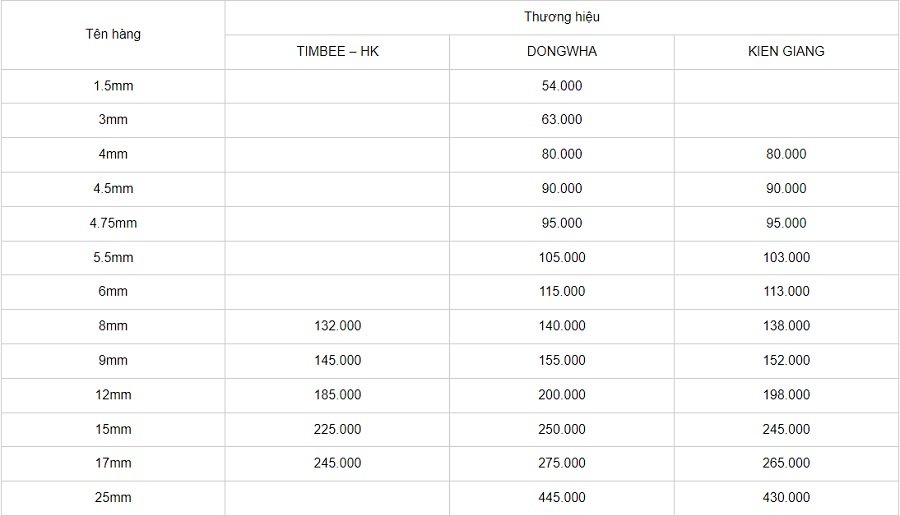Screen dimensions: 900x516
Task: Select the 198.000 price cell
Action: click(x=786, y=395)
